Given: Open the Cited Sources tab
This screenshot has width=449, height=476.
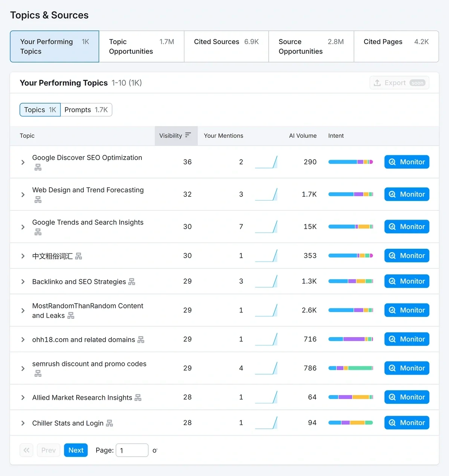Looking at the screenshot, I should pyautogui.click(x=226, y=46).
